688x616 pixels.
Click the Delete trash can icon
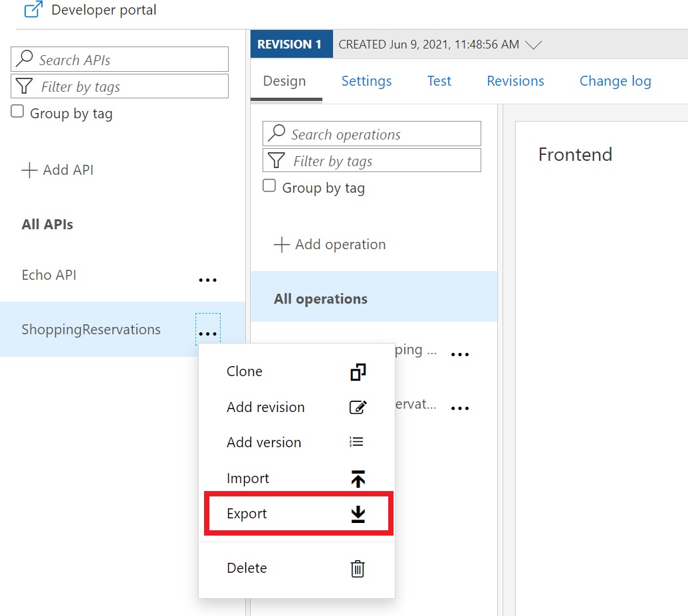tap(358, 568)
